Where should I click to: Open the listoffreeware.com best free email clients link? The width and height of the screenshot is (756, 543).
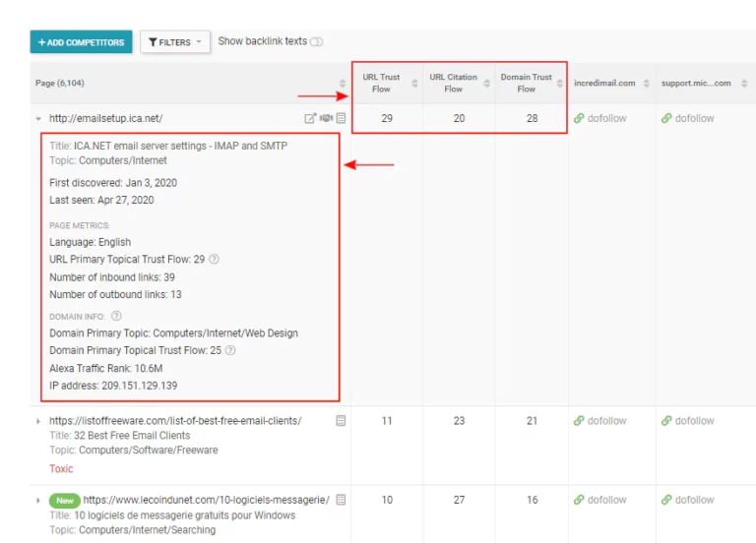(175, 421)
